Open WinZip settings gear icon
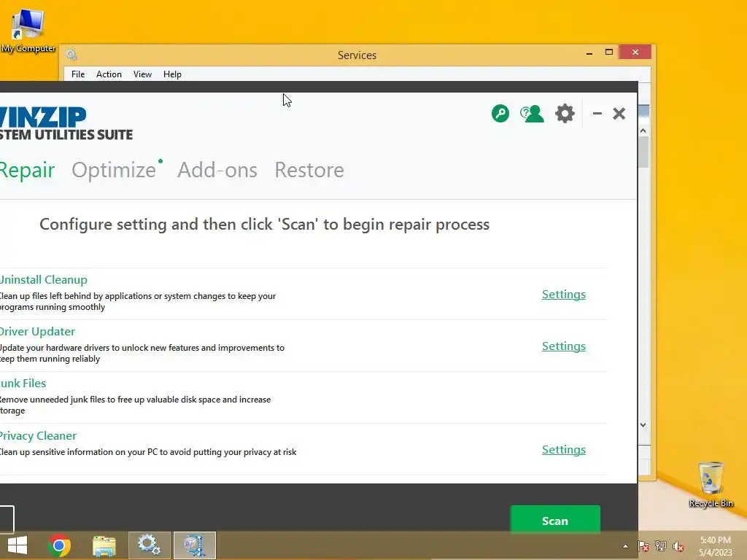This screenshot has height=560, width=747. pos(565,114)
